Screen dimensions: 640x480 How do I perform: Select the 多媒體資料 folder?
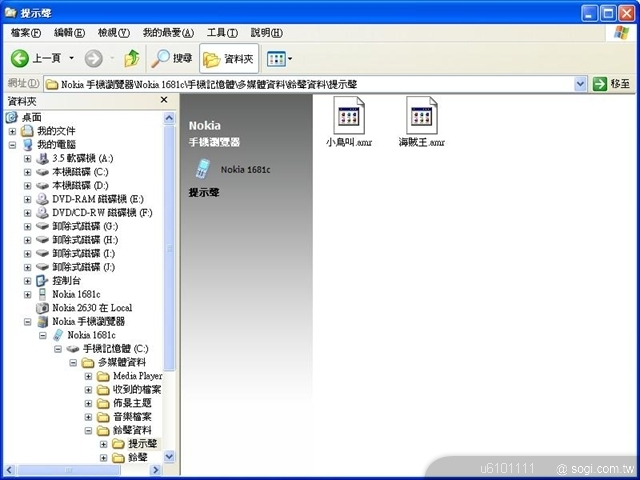[x=122, y=362]
